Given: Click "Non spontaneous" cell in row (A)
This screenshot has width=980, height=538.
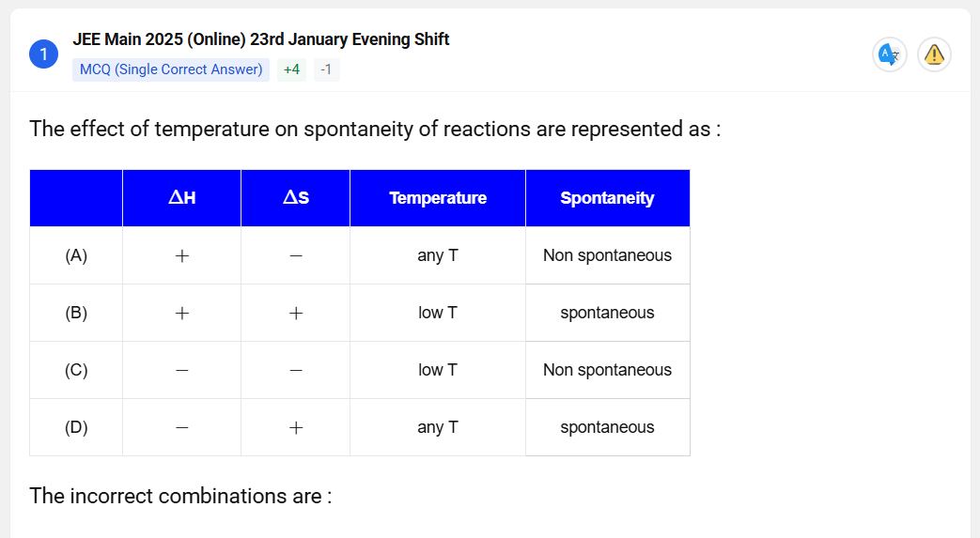Looking at the screenshot, I should coord(607,255).
